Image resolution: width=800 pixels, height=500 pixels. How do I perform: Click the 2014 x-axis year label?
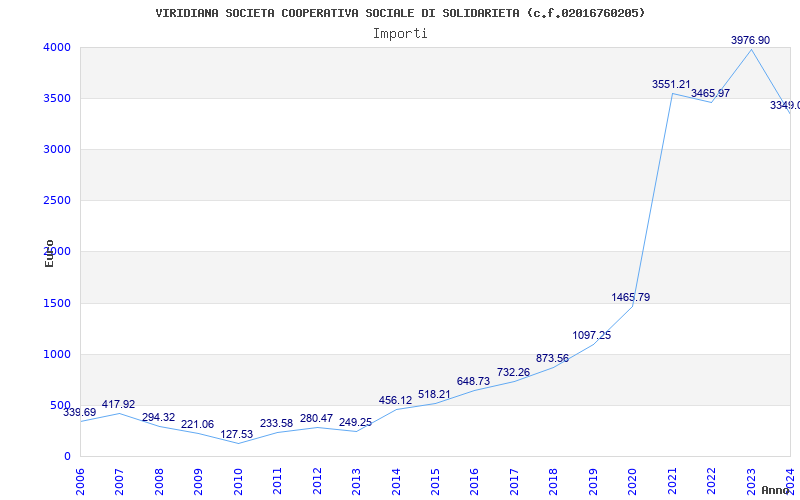click(x=395, y=481)
